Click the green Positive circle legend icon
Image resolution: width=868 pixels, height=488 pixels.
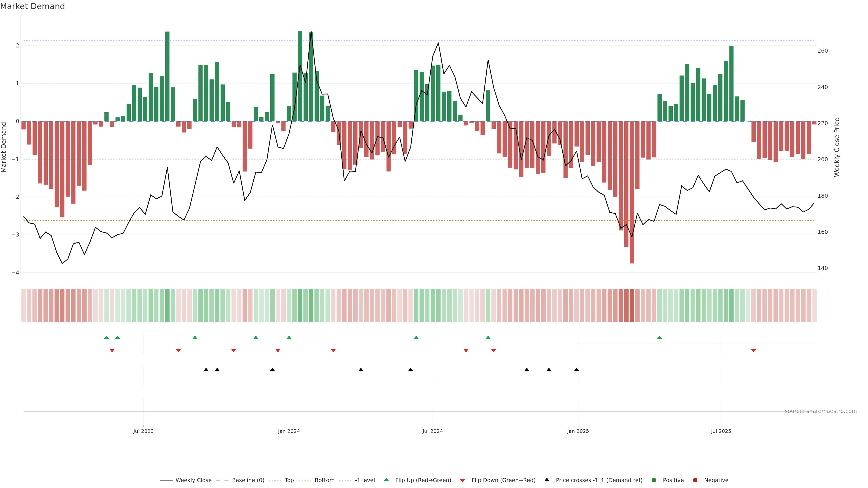(x=654, y=480)
